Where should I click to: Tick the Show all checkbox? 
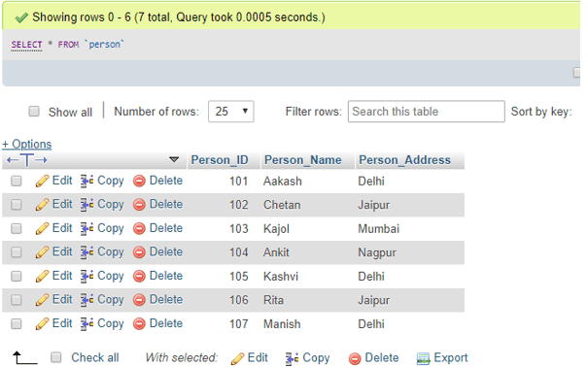point(34,112)
